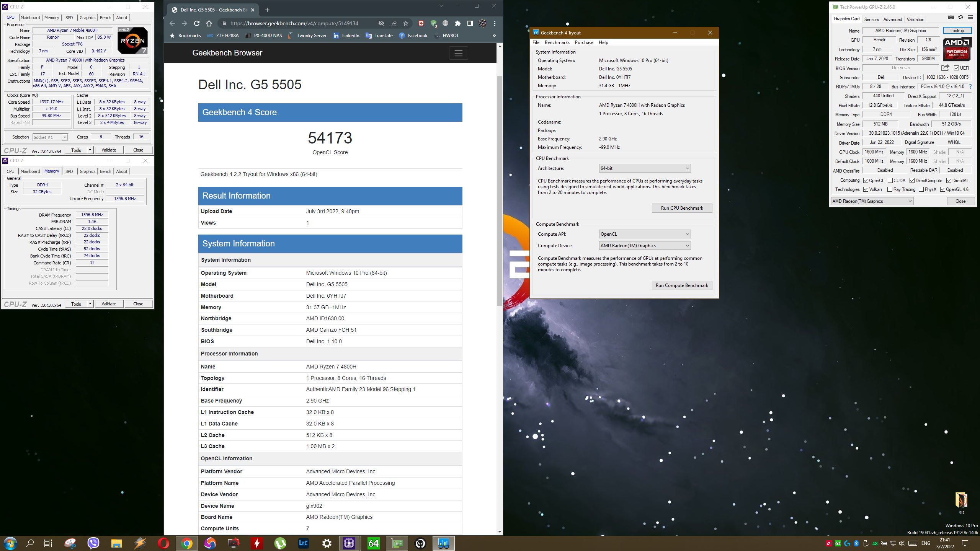Open the Benchmarks menu in Geekbench 4

click(x=557, y=42)
